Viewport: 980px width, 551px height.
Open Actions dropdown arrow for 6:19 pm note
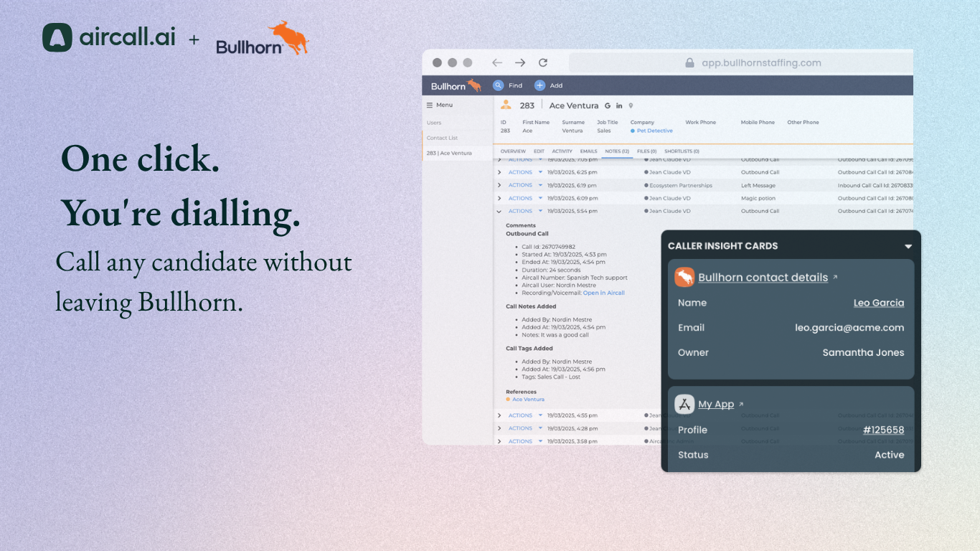[540, 185]
